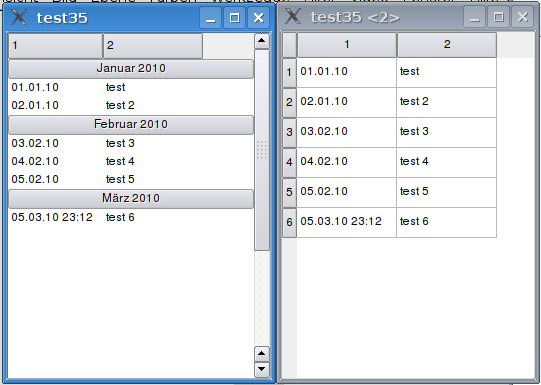Click 'test 3' in test35 grouped list
The height and width of the screenshot is (385, 541).
(120, 143)
